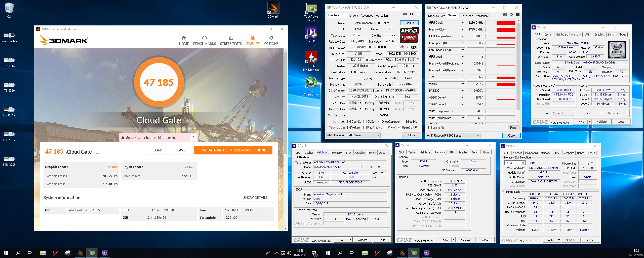The width and height of the screenshot is (644, 258).
Task: Take screenshot in GPU-Z Graphics Card window
Action: (405, 14)
